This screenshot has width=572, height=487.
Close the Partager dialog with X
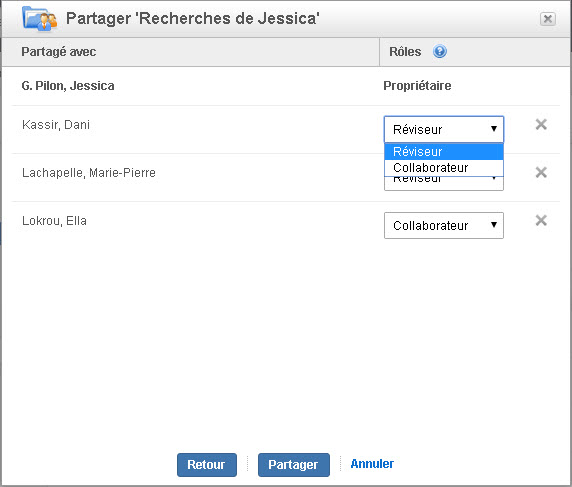548,19
